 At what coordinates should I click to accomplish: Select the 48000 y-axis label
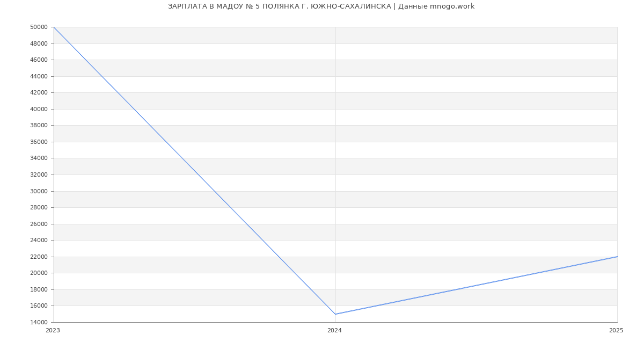tap(39, 43)
